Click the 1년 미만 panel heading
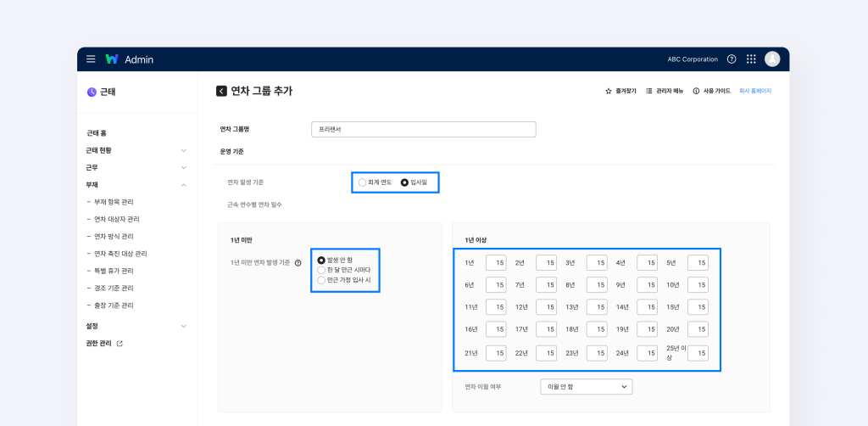 point(242,240)
